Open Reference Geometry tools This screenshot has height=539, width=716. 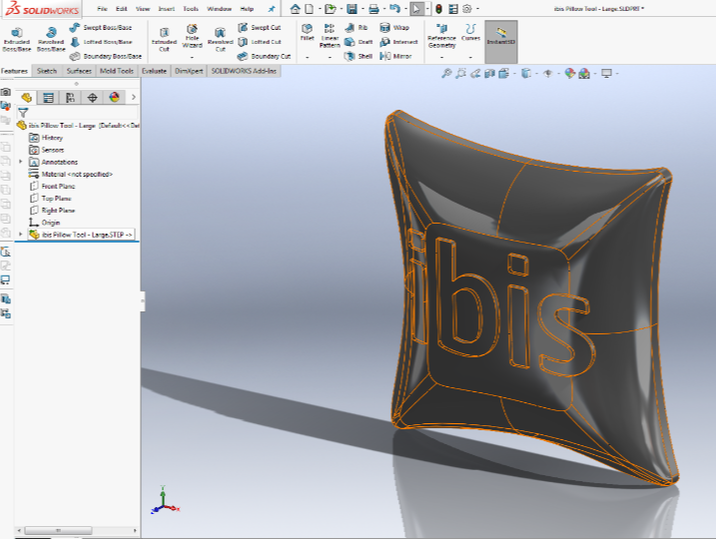[x=442, y=36]
